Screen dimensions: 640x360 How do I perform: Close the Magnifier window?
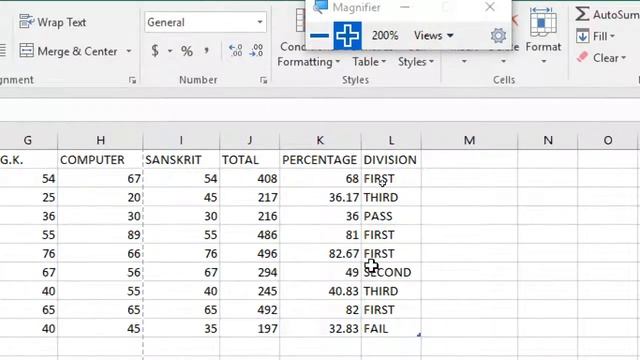(490, 7)
